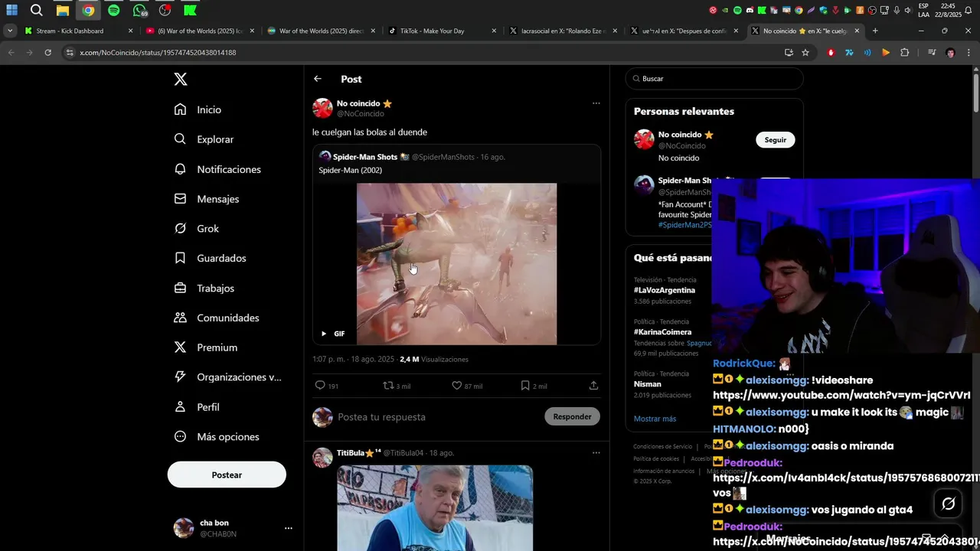Screen dimensions: 980x551
Task: Open #LaVozArgentina trend
Action: (x=665, y=290)
